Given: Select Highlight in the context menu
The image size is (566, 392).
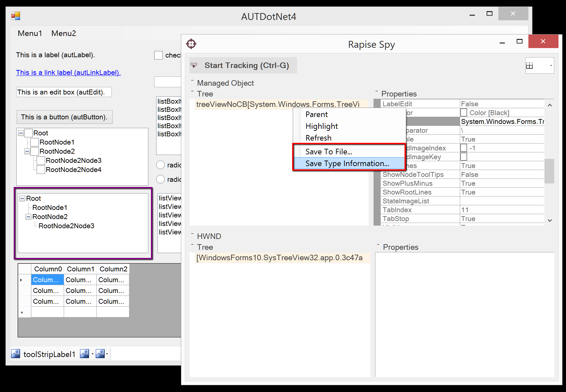Looking at the screenshot, I should [322, 126].
